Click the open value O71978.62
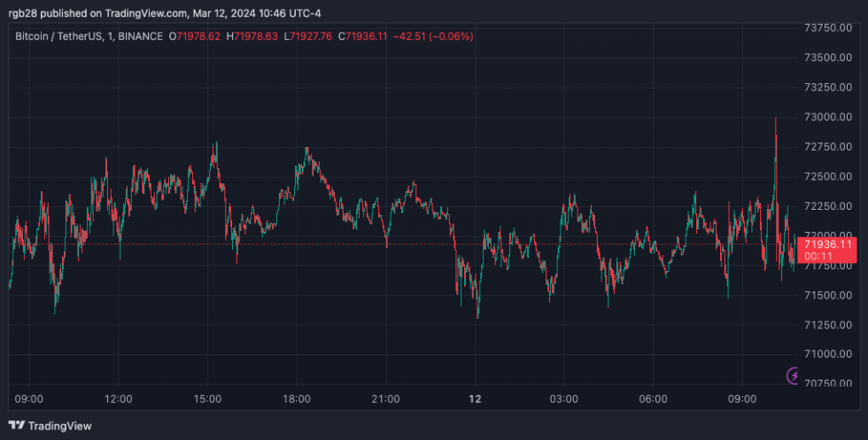Viewport: 868px width, 440px height. point(194,36)
